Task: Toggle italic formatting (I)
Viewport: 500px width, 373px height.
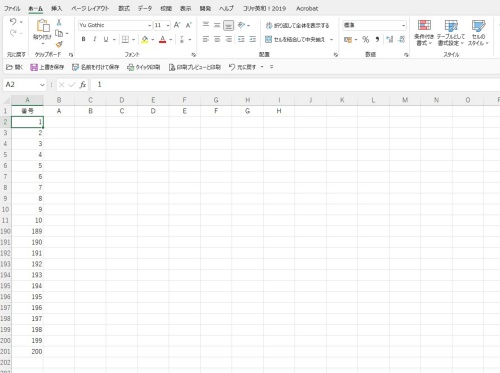Action: coord(95,39)
